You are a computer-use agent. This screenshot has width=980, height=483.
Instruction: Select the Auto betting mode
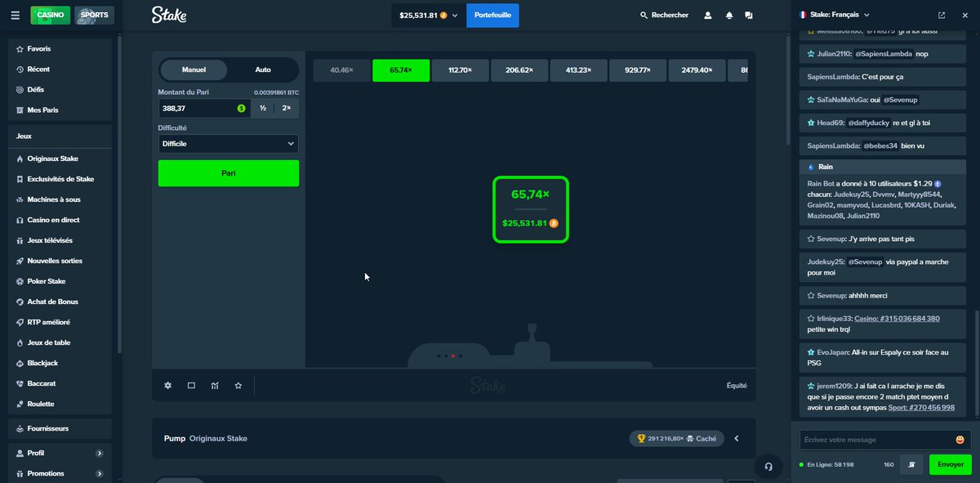click(x=263, y=69)
